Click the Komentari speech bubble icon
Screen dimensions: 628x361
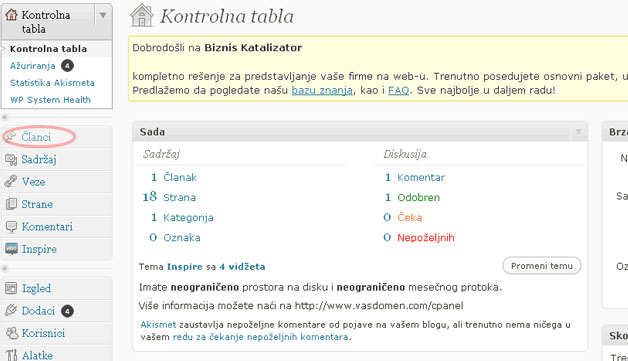pos(11,226)
